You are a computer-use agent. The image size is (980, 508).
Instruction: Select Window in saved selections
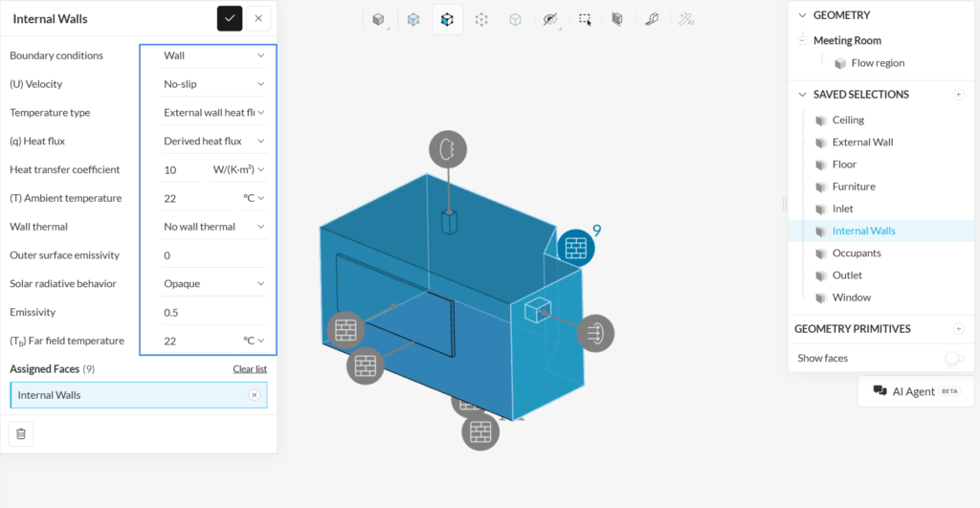pyautogui.click(x=851, y=298)
